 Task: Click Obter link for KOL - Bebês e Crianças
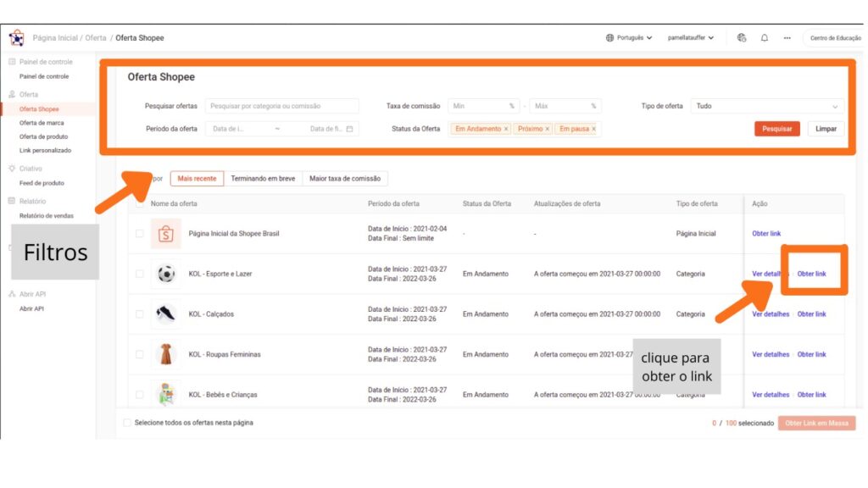(x=811, y=395)
